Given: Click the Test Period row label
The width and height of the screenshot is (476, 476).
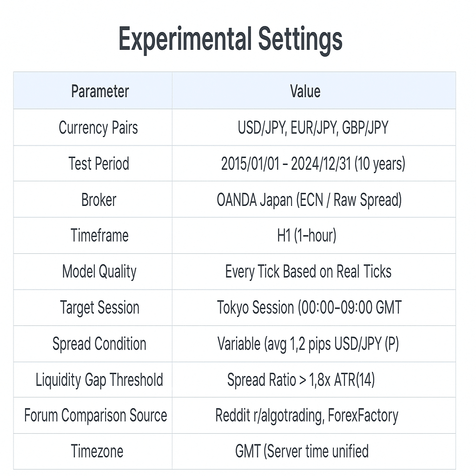Looking at the screenshot, I should [99, 164].
